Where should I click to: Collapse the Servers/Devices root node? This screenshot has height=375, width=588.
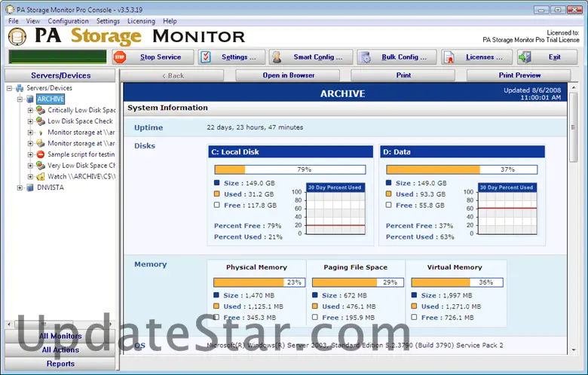tap(9, 88)
